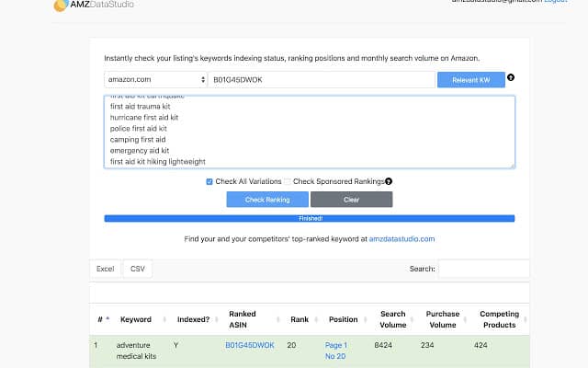Click the Logout link
The image size is (588, 368).
coord(556,1)
